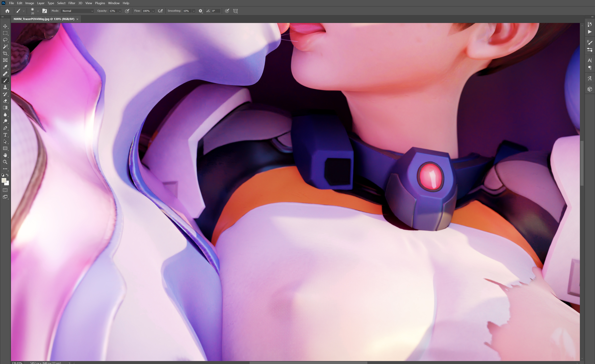Select the Dodge tool
Screen dimensions: 595x364
click(x=5, y=121)
